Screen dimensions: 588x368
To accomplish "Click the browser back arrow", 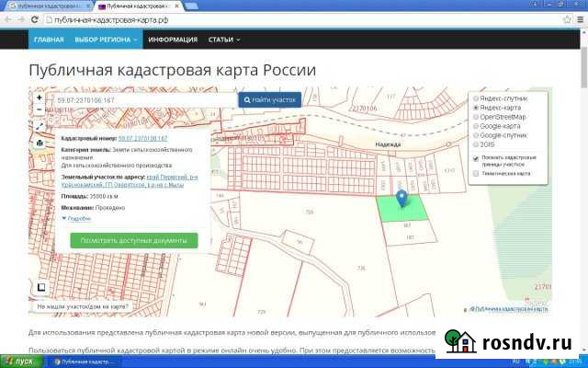I will (7, 19).
